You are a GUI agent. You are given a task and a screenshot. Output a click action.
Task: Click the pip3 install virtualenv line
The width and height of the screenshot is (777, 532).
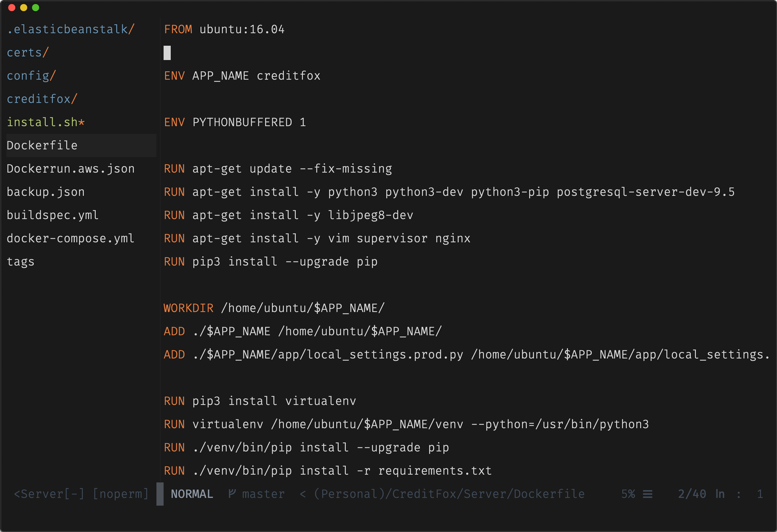(260, 401)
